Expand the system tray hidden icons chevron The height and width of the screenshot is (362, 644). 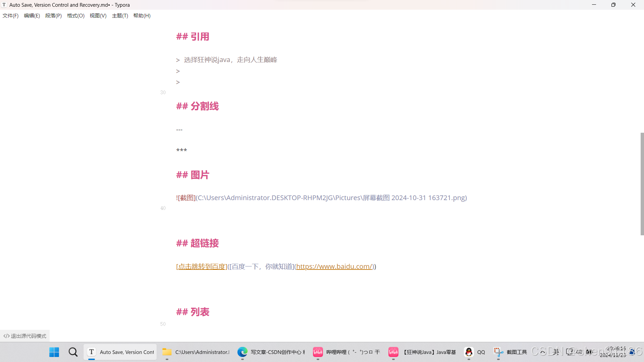click(x=542, y=352)
